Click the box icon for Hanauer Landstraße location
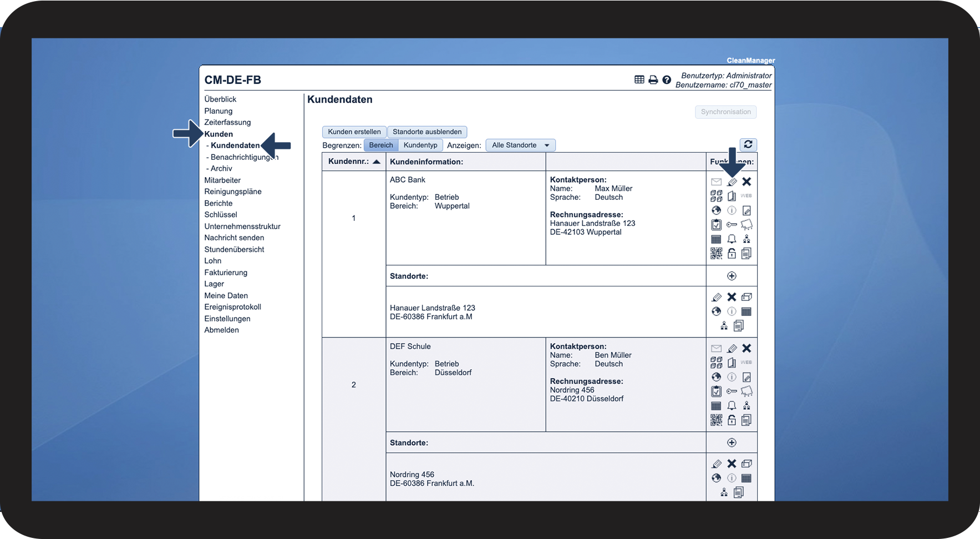The height and width of the screenshot is (539, 980). coord(747,297)
